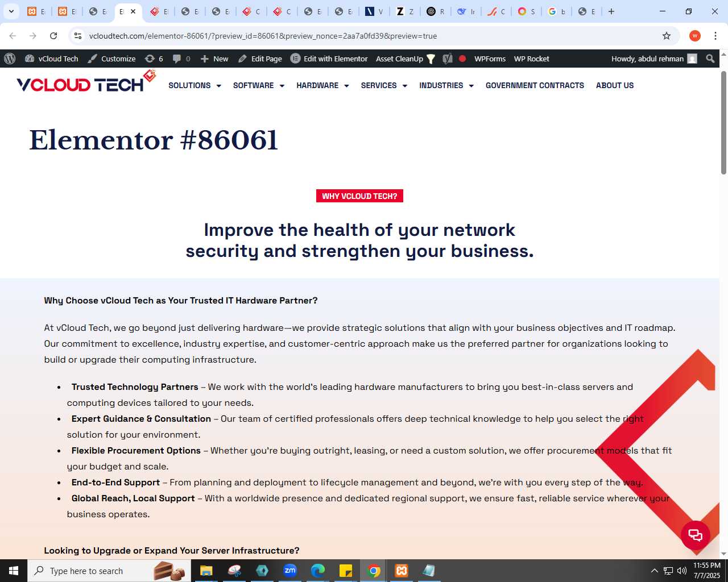Open Howdy abdul rehman account menu
The image size is (728, 582).
(654, 59)
